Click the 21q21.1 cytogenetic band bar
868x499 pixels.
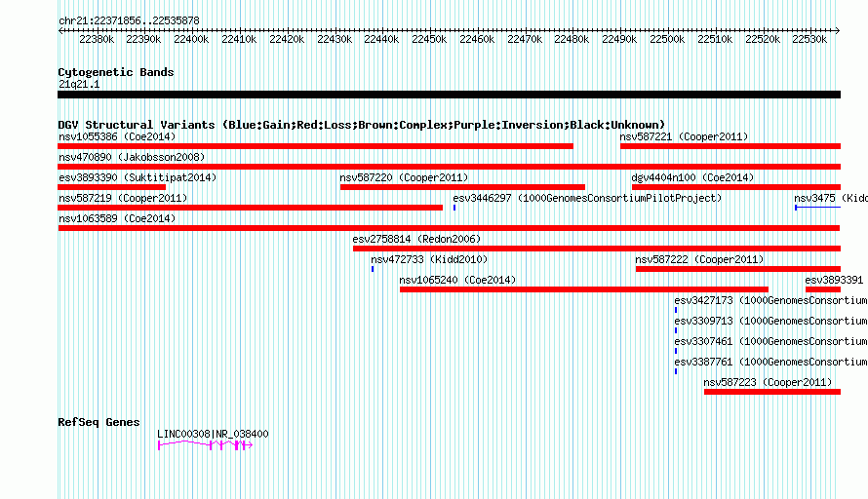(x=449, y=95)
